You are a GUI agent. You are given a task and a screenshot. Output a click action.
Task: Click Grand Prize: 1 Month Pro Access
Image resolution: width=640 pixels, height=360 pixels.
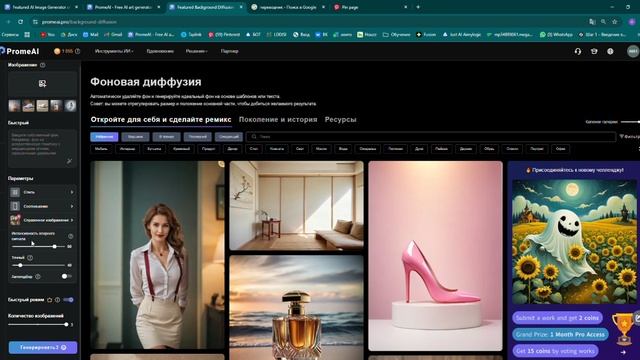pos(560,334)
